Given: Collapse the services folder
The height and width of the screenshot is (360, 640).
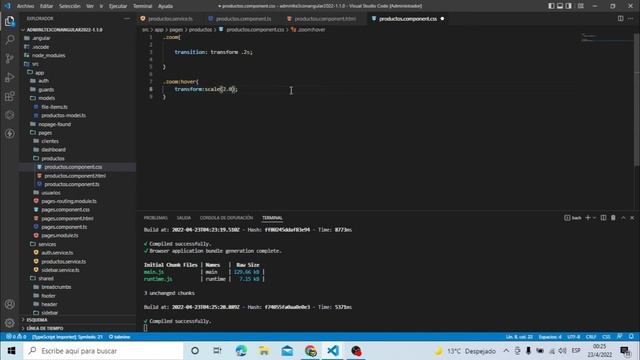Looking at the screenshot, I should [x=47, y=244].
